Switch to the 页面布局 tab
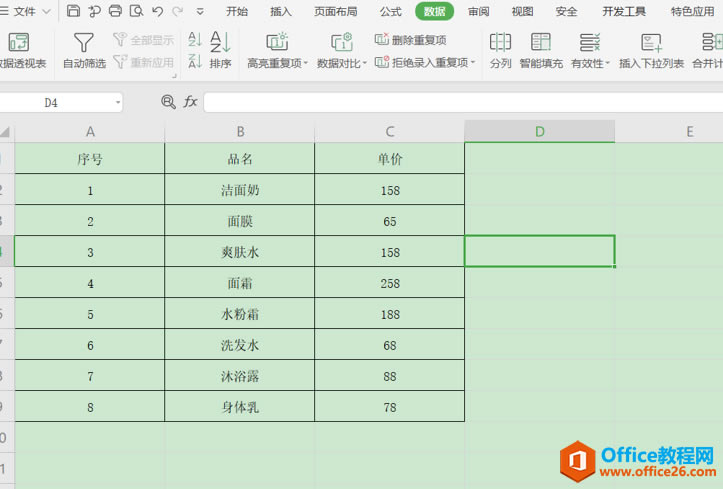This screenshot has width=723, height=489. click(x=336, y=12)
